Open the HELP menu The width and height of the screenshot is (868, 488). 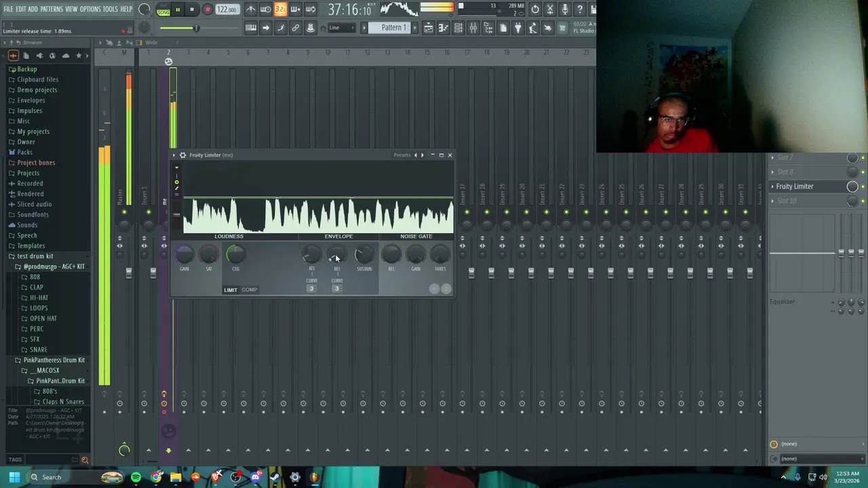pyautogui.click(x=127, y=9)
